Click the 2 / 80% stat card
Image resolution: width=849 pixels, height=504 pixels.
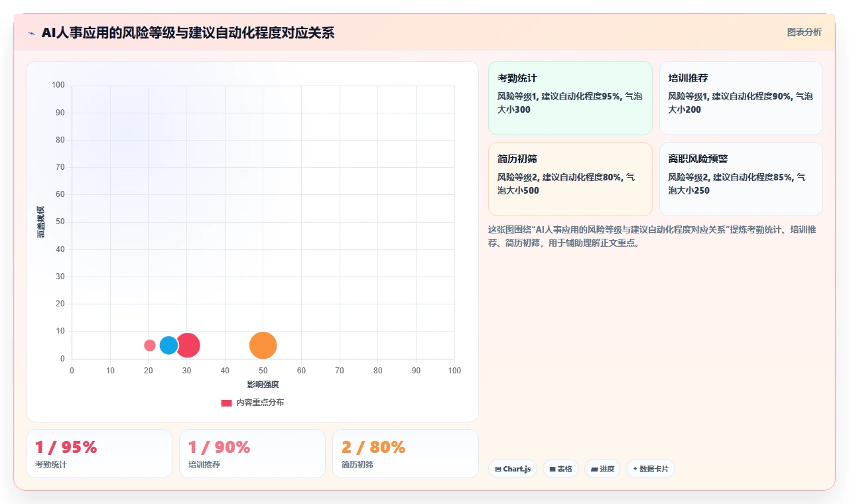[x=405, y=454]
